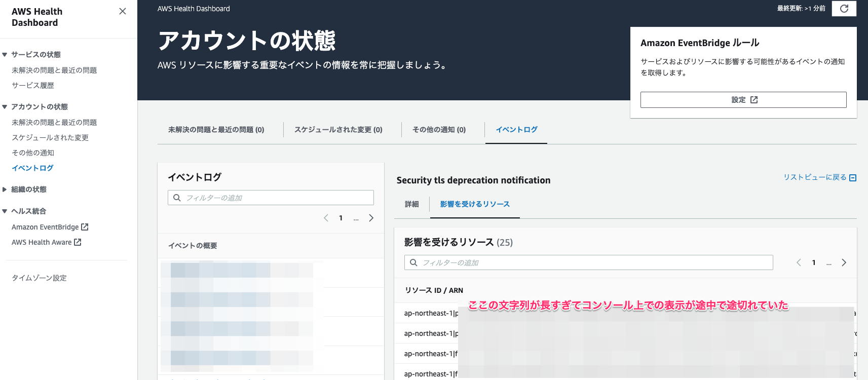Viewport: 868px width, 380px height.
Task: Open スケジュールされた変更 in the sidebar
Action: pos(50,137)
